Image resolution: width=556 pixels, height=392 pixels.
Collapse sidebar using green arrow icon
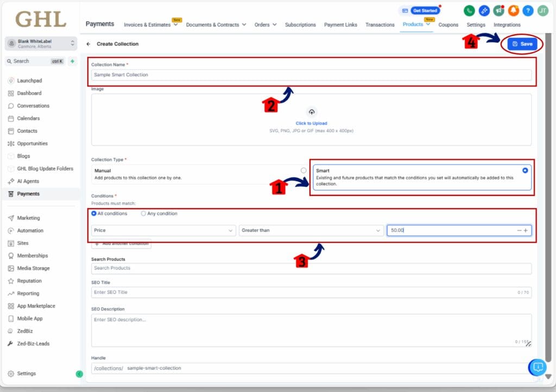pyautogui.click(x=79, y=374)
